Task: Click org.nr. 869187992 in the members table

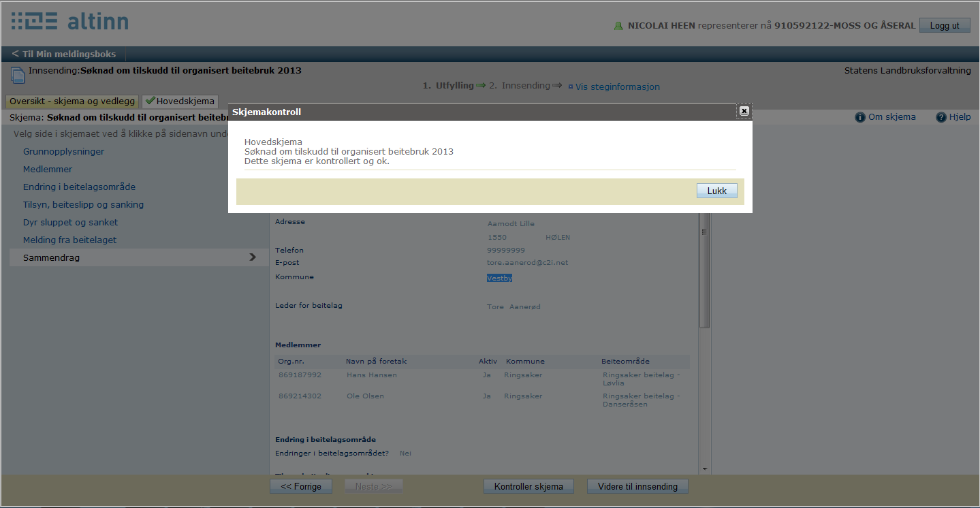Action: click(x=300, y=375)
